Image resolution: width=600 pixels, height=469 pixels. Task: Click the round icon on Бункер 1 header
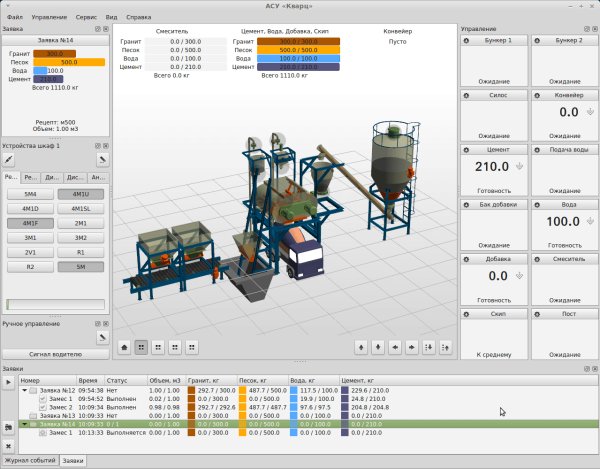[x=467, y=41]
